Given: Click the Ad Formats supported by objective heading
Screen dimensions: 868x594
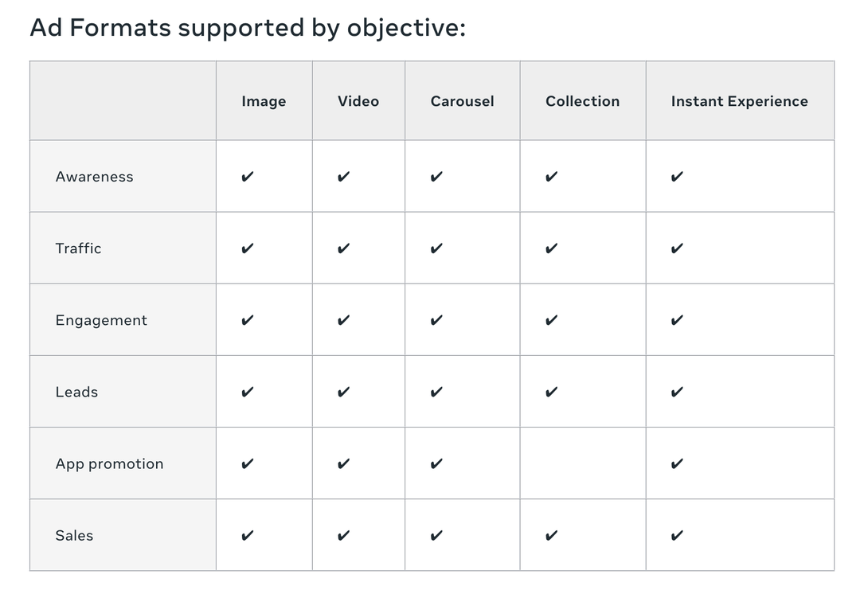Looking at the screenshot, I should click(248, 28).
